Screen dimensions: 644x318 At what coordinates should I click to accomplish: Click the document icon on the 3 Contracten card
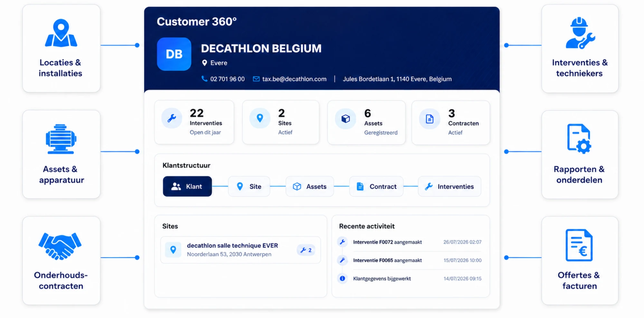tap(430, 119)
